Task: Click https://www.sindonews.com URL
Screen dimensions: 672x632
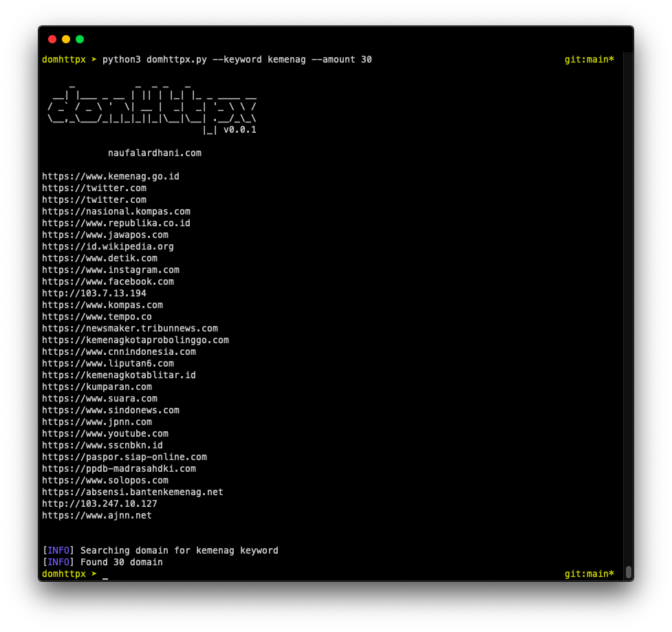Action: pos(111,410)
